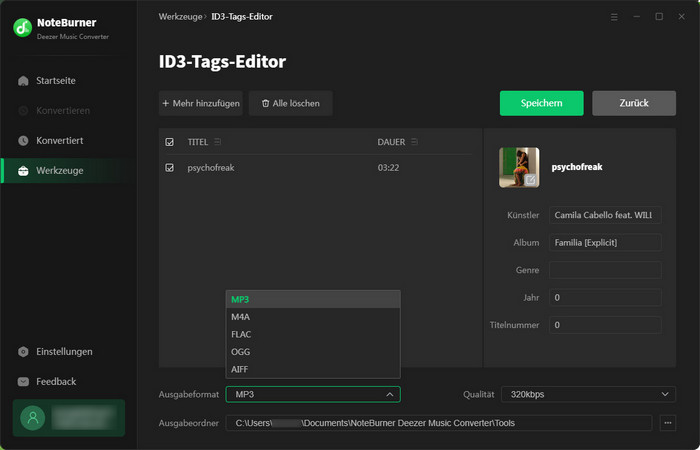Viewport: 700px width, 450px height.
Task: Click the TITEL column sort icon
Action: click(x=217, y=142)
